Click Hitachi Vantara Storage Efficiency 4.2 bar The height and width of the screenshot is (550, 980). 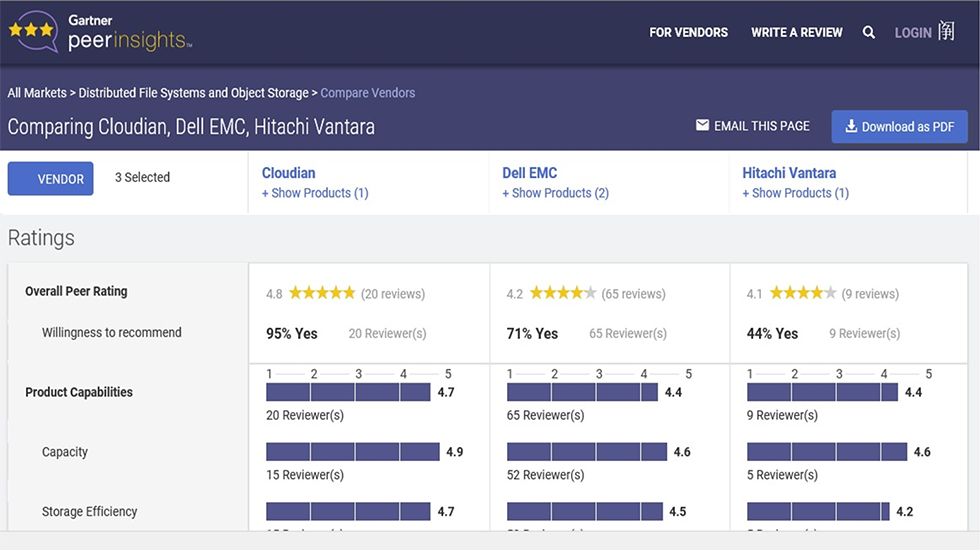(818, 512)
